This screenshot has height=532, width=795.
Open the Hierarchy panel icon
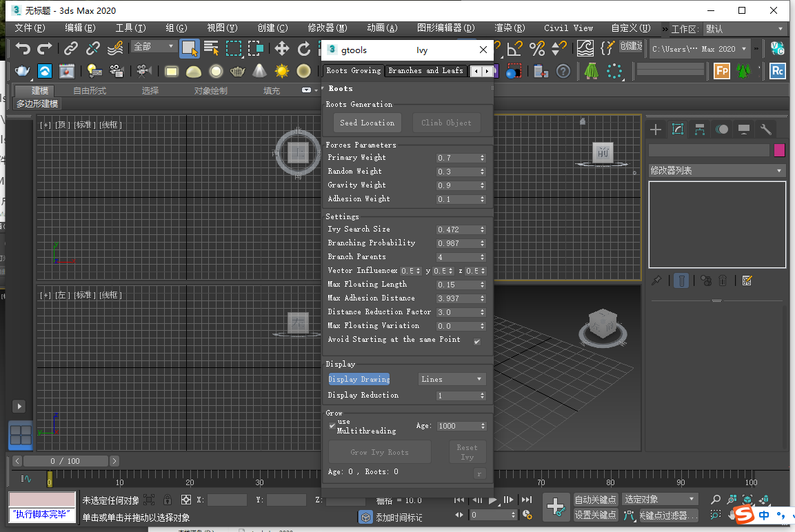[700, 130]
